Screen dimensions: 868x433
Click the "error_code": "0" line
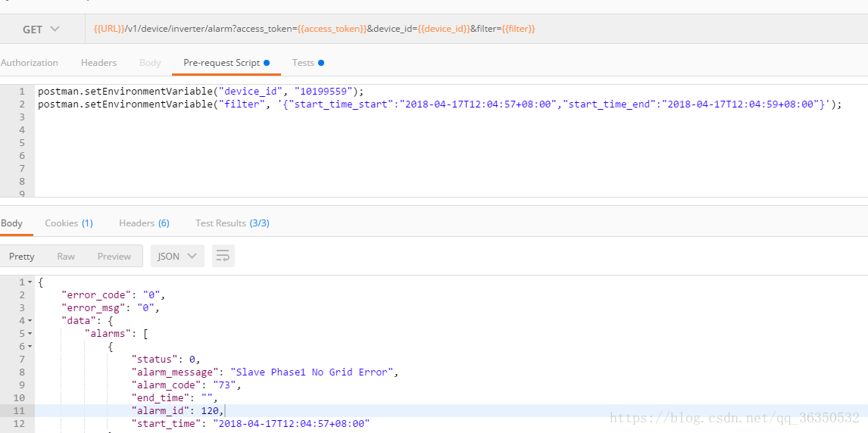click(114, 295)
